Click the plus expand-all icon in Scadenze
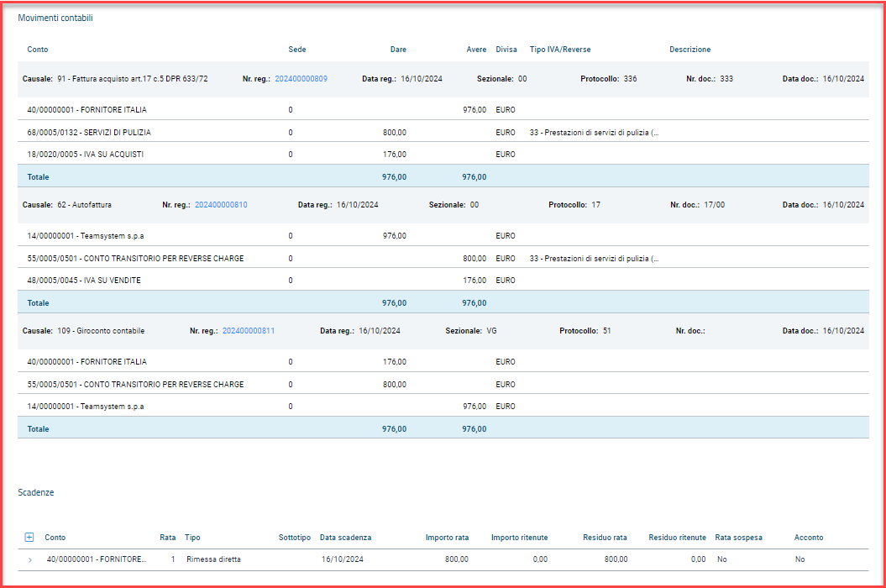This screenshot has width=886, height=588. (x=29, y=538)
